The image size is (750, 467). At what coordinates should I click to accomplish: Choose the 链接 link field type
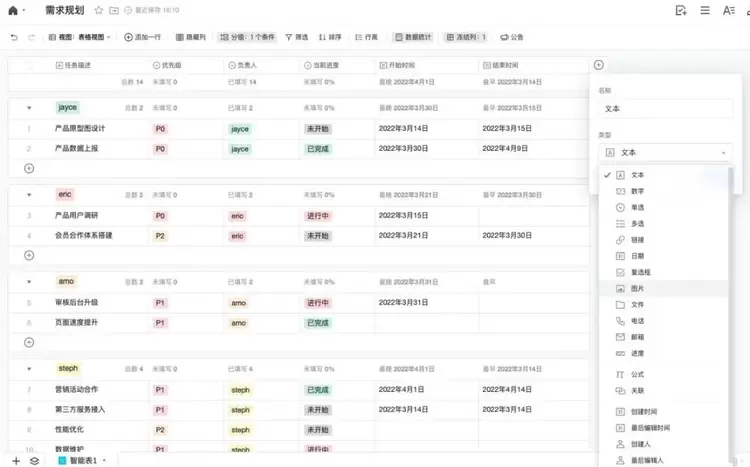coord(664,240)
